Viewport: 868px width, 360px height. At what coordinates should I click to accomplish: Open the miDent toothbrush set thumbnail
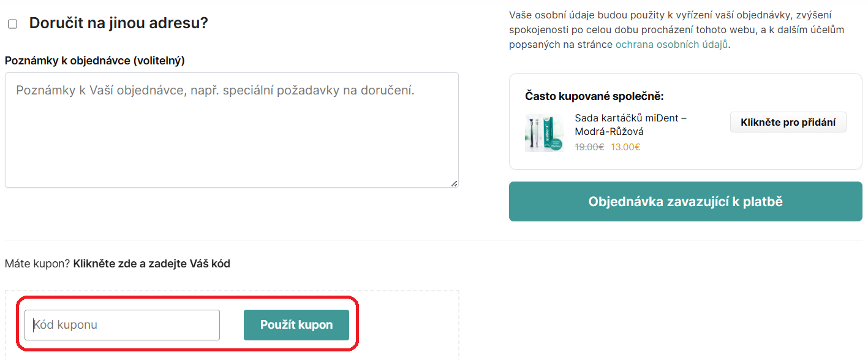[544, 132]
